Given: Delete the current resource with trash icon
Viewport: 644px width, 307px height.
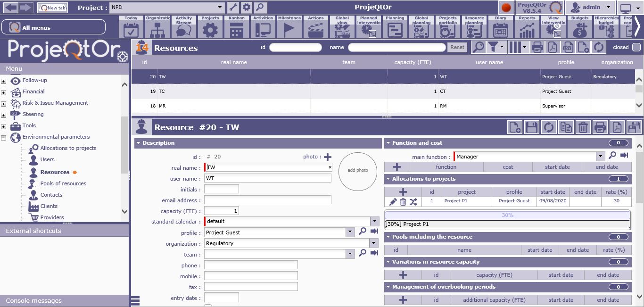Looking at the screenshot, I should coord(583,127).
